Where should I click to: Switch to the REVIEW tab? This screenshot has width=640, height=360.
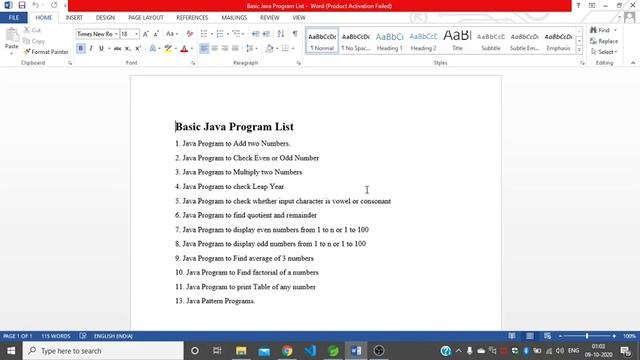click(x=270, y=18)
